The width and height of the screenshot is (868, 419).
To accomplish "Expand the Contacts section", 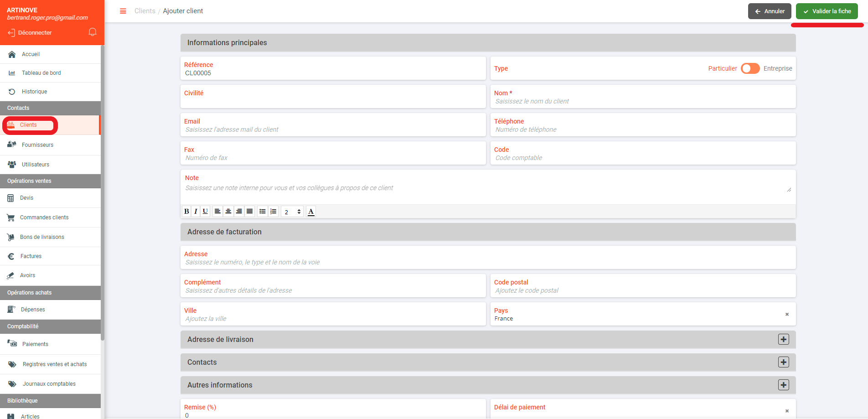I will pos(783,362).
